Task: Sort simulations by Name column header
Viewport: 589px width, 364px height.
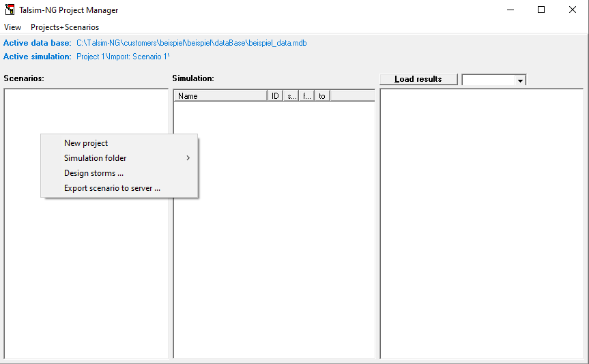Action: coord(220,96)
